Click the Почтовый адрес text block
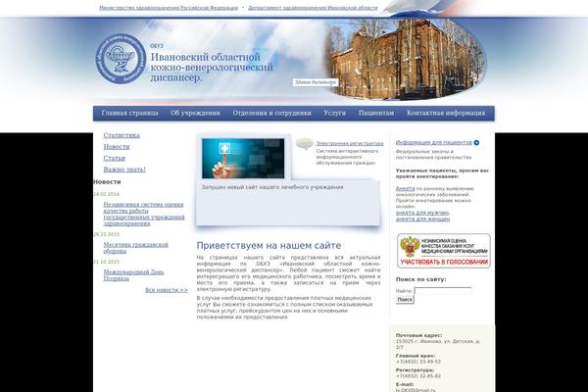 click(438, 341)
